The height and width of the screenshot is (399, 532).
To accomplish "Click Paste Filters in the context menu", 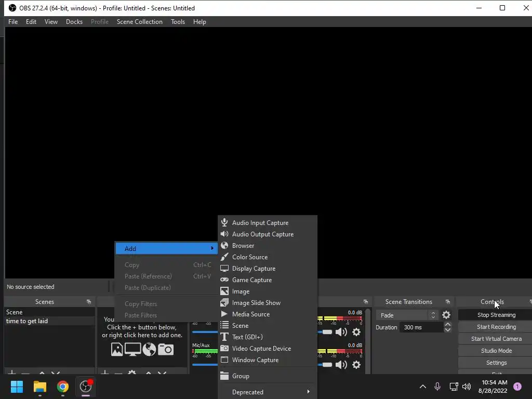I will (x=166, y=315).
